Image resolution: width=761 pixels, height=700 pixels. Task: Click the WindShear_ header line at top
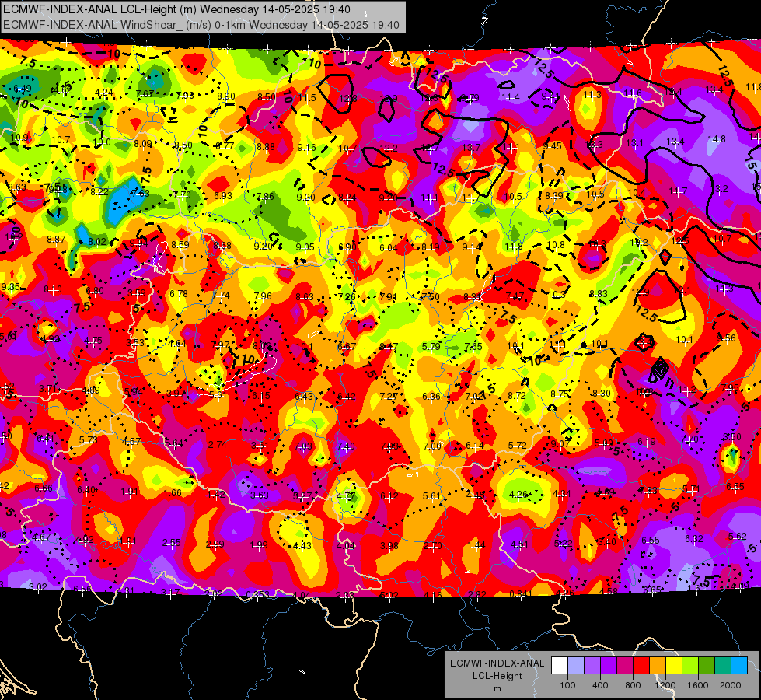click(201, 25)
